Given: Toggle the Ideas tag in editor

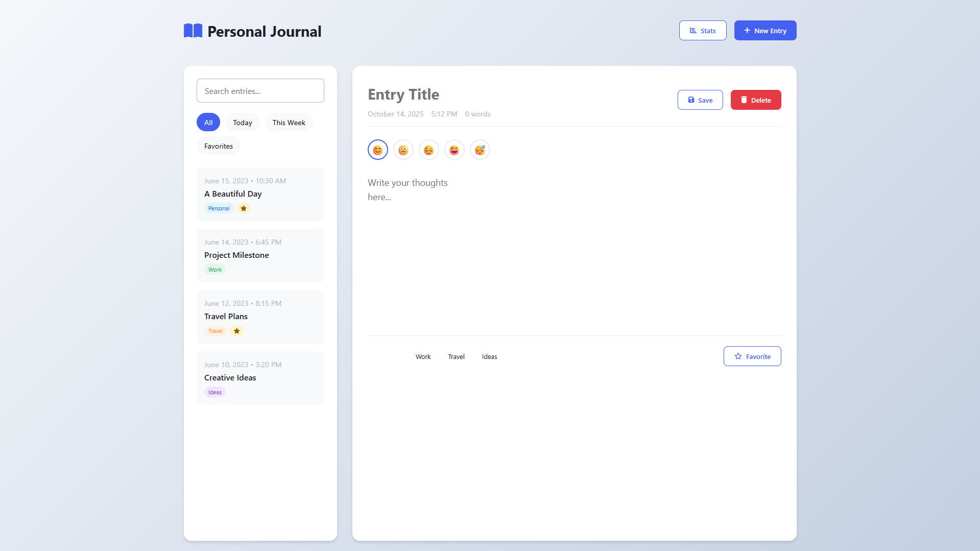Looking at the screenshot, I should pos(489,357).
